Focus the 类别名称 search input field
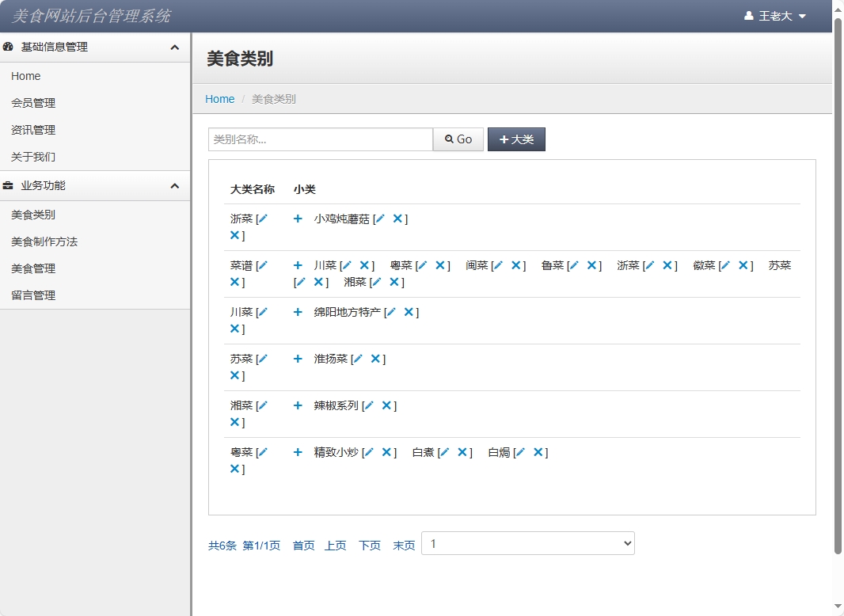This screenshot has width=844, height=616. point(320,139)
